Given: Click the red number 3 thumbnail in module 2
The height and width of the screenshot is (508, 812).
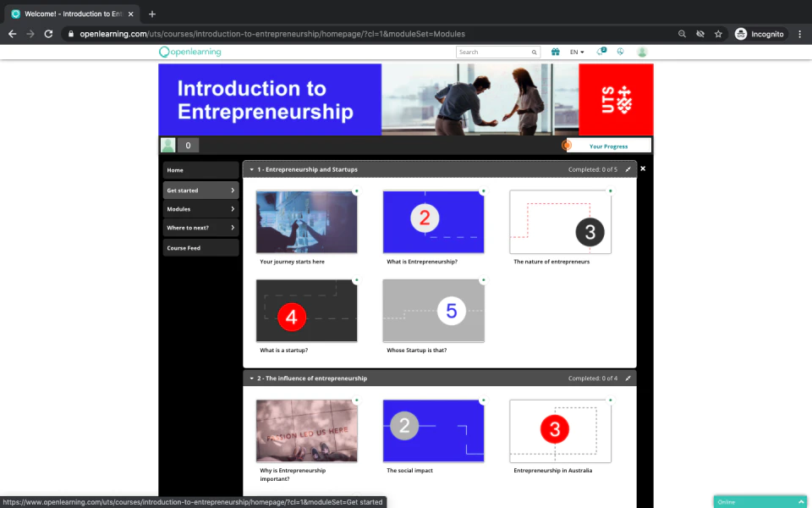Looking at the screenshot, I should (560, 431).
